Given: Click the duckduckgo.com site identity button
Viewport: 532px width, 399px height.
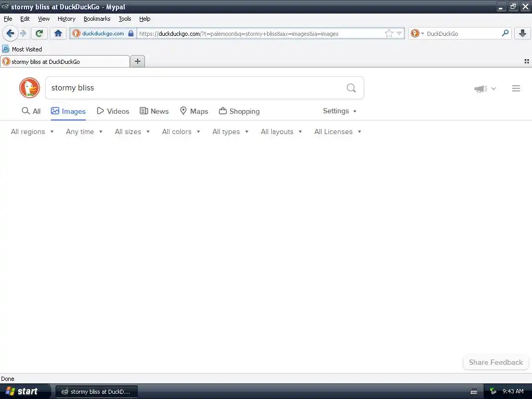Looking at the screenshot, I should tap(103, 33).
